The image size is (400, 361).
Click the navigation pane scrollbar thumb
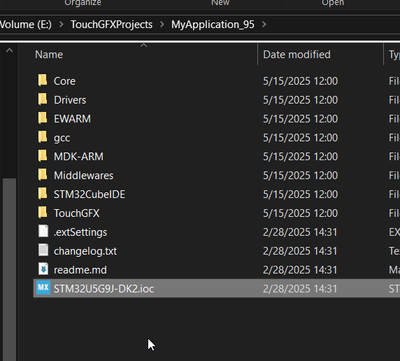pyautogui.click(x=10, y=269)
